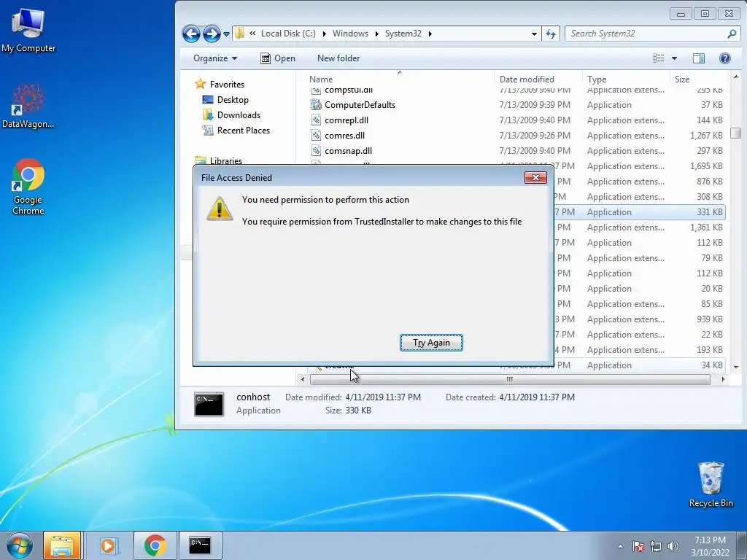Click the search magnifier icon
The image size is (747, 560).
point(732,34)
